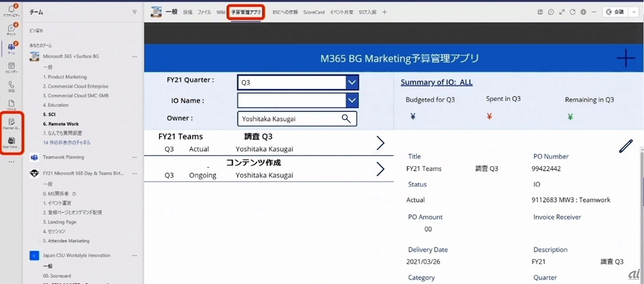Screen dimensions: 644x284
Task: Show the 14 hidden channels link
Action: click(x=67, y=143)
